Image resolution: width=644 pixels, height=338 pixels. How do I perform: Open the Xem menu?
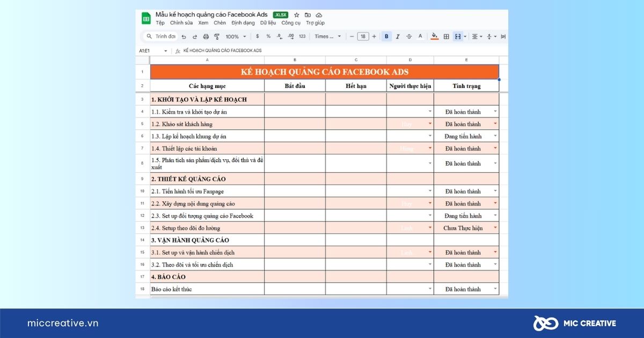[x=203, y=23]
